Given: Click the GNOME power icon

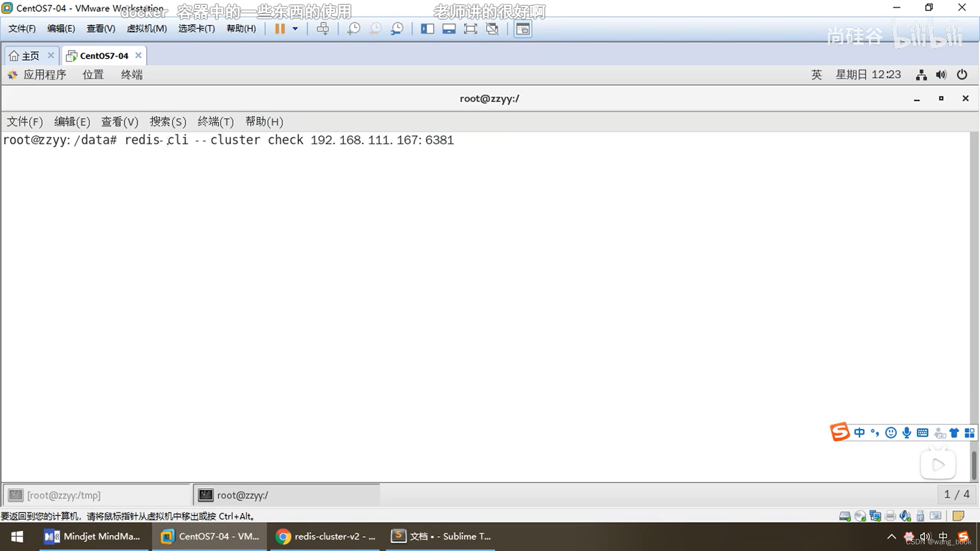Looking at the screenshot, I should pyautogui.click(x=962, y=74).
